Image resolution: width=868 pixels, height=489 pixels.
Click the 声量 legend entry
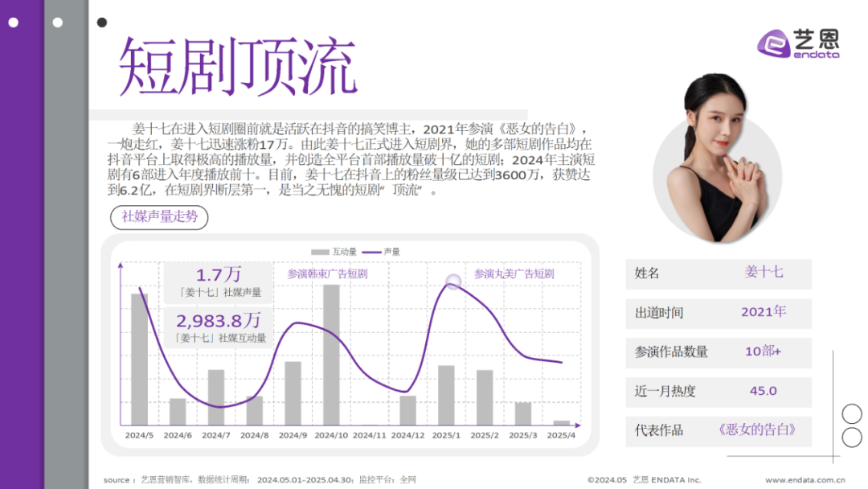pos(381,252)
